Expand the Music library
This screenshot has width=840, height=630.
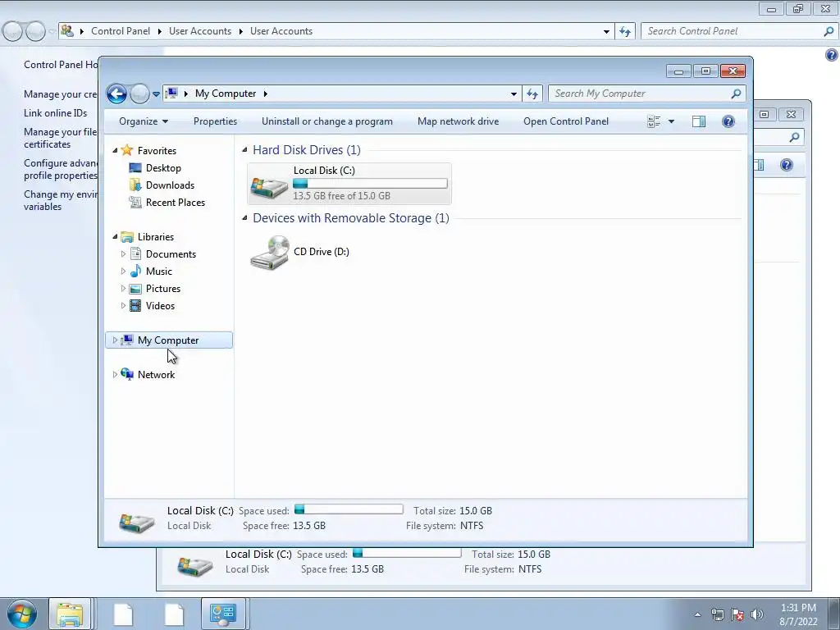pyautogui.click(x=123, y=271)
